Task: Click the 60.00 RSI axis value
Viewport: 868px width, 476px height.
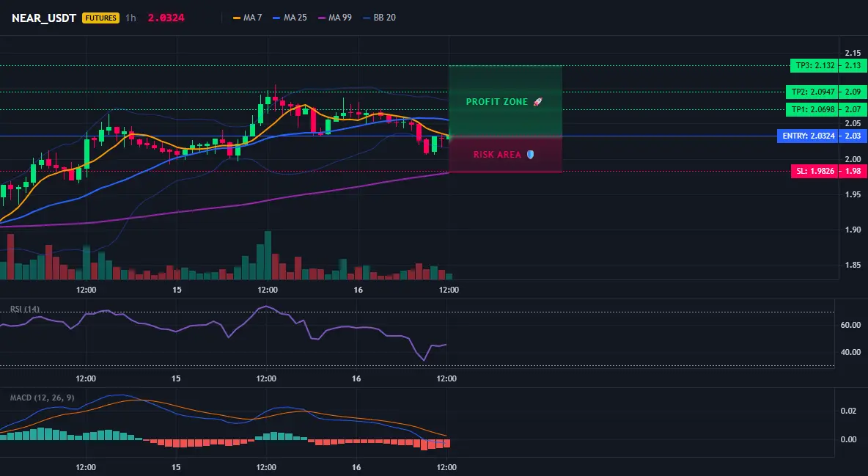Action: (850, 325)
